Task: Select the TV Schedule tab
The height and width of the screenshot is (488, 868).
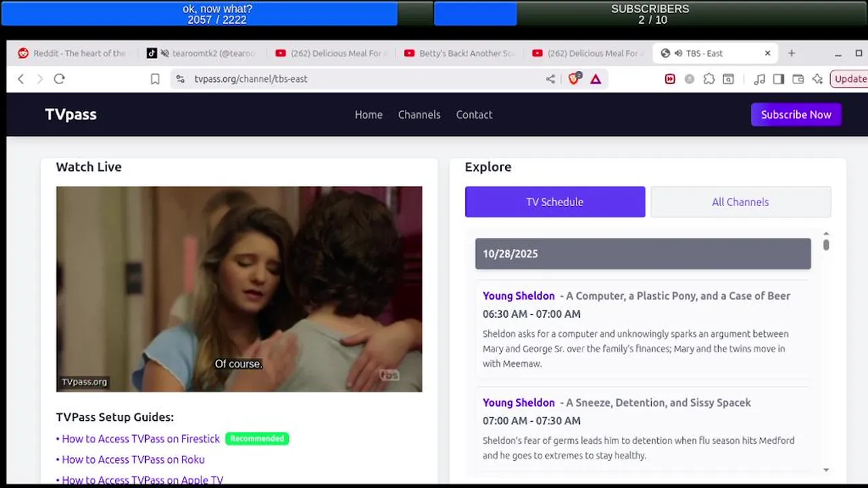Action: pyautogui.click(x=555, y=202)
